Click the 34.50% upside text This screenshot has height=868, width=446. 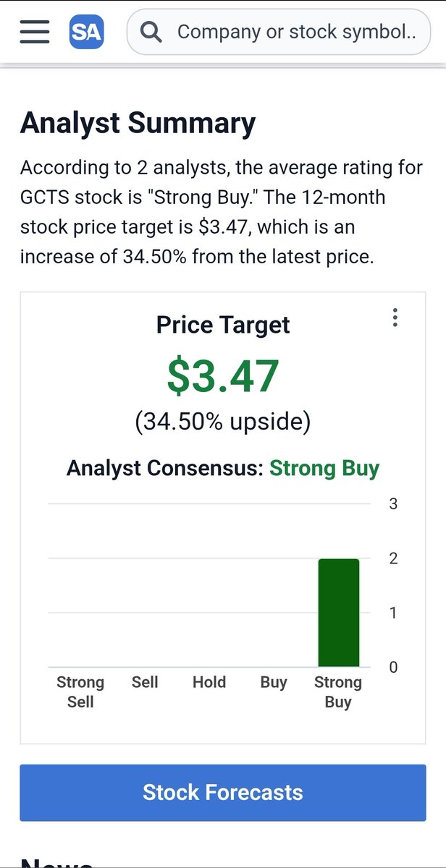223,422
